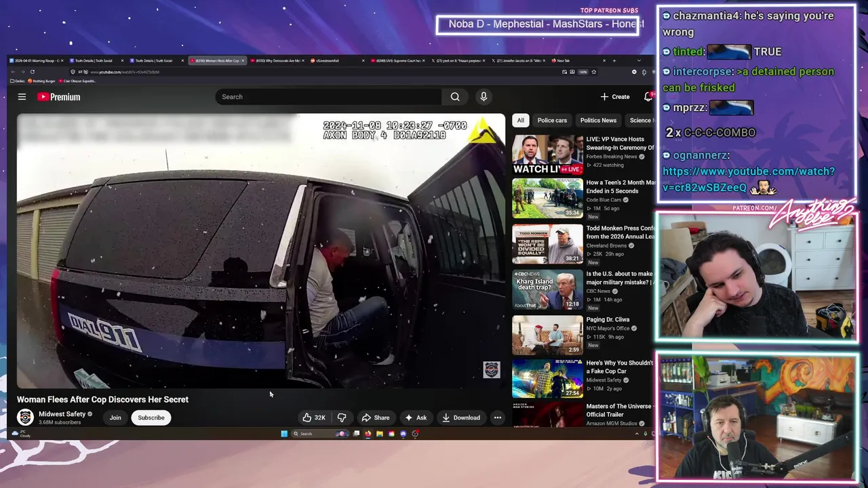Click the video player bodycam footage
The image size is (868, 488).
261,251
